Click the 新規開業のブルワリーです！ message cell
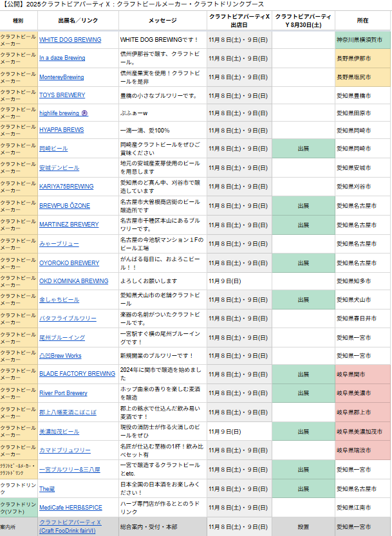Image resolution: width=392 pixels, height=536 pixels. tap(162, 355)
